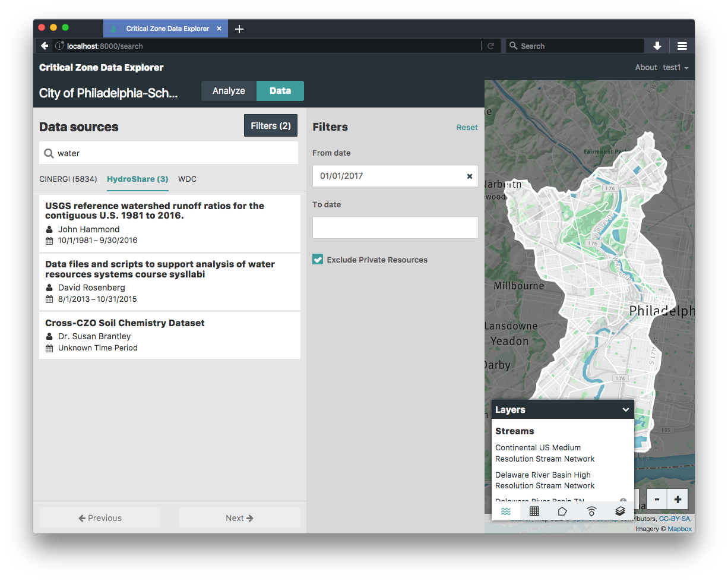
Task: Open the About page
Action: point(646,68)
